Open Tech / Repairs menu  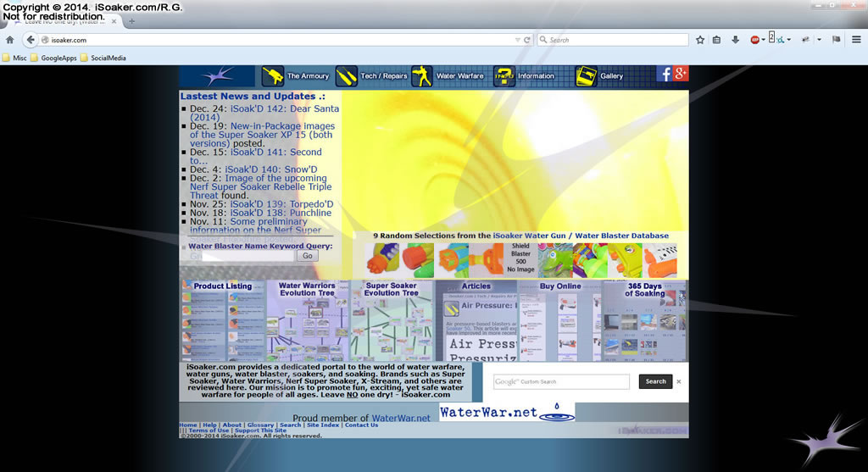pos(384,76)
